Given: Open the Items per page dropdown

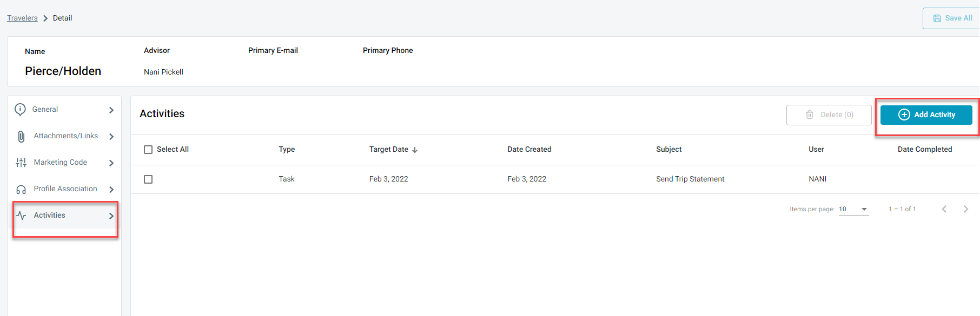Looking at the screenshot, I should coord(853,209).
